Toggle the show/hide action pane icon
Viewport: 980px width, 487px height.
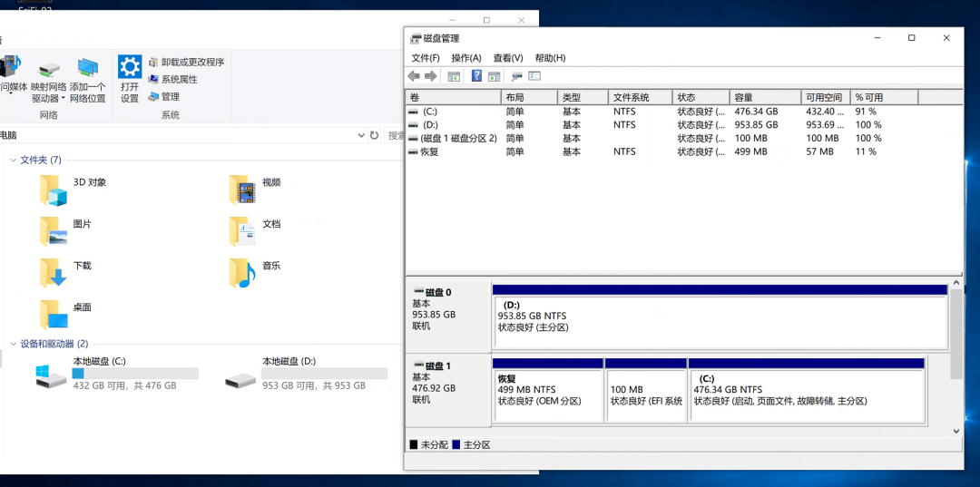pyautogui.click(x=495, y=76)
